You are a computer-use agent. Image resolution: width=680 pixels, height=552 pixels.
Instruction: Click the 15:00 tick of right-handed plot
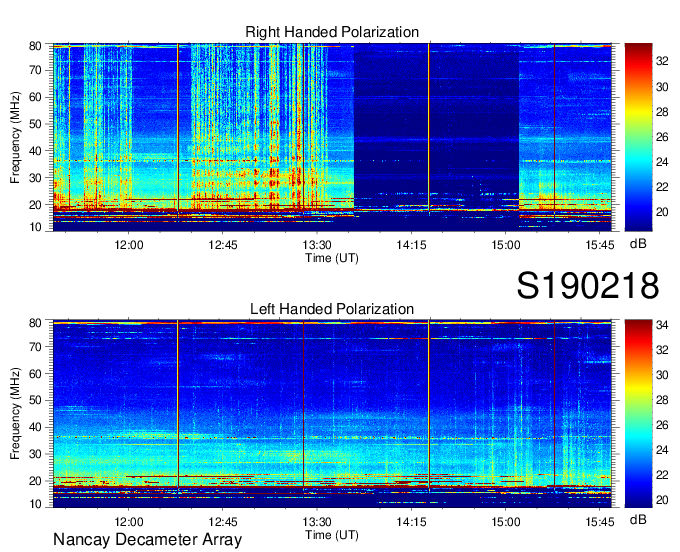506,245
